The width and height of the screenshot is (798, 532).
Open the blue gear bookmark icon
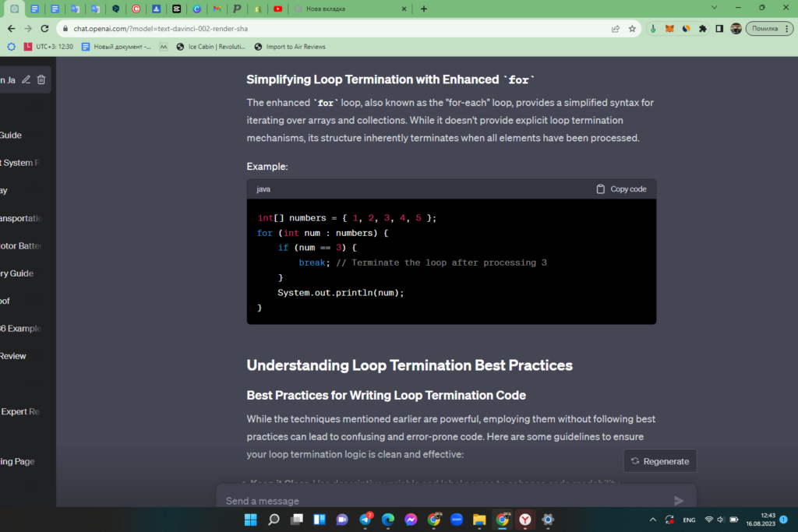coord(11,46)
